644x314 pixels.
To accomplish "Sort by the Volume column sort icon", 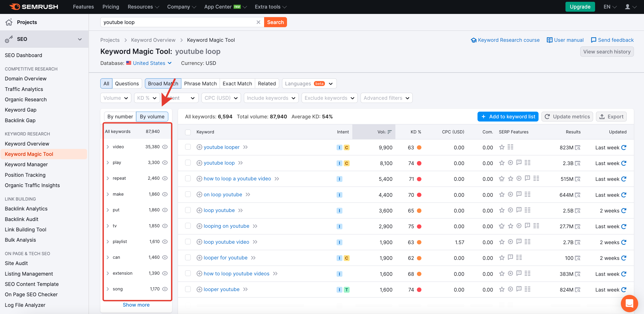I will tap(390, 132).
